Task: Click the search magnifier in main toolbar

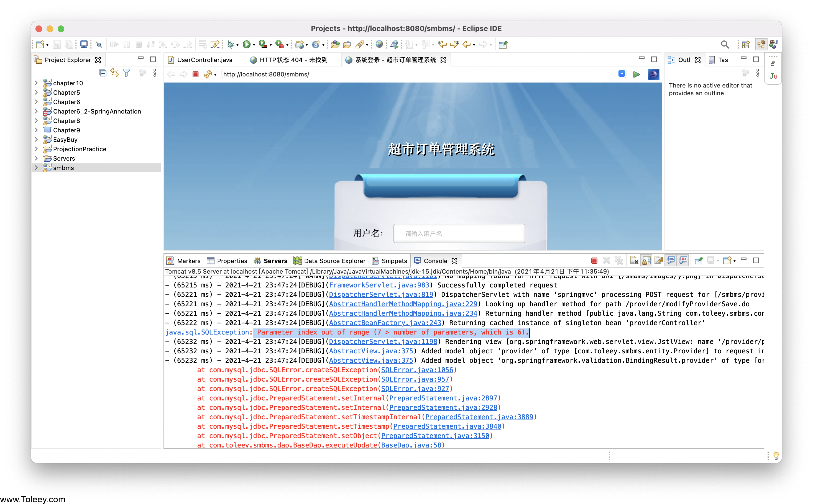Action: tap(724, 44)
